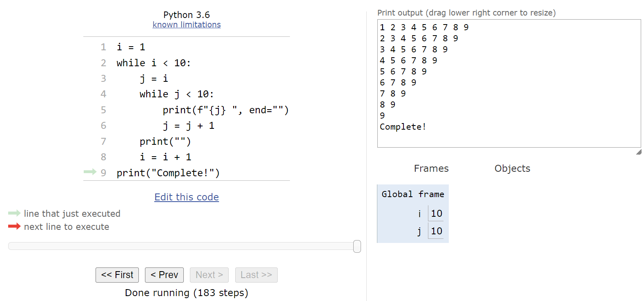Click the value of variable i
This screenshot has width=644, height=301.
(437, 213)
